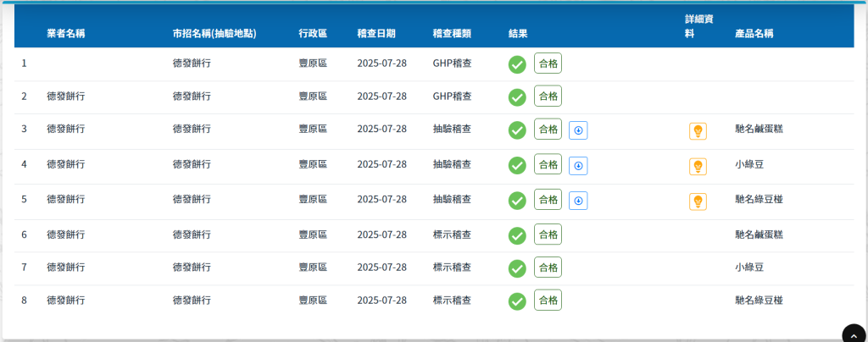Click the 產品名稱 column header

pyautogui.click(x=754, y=34)
